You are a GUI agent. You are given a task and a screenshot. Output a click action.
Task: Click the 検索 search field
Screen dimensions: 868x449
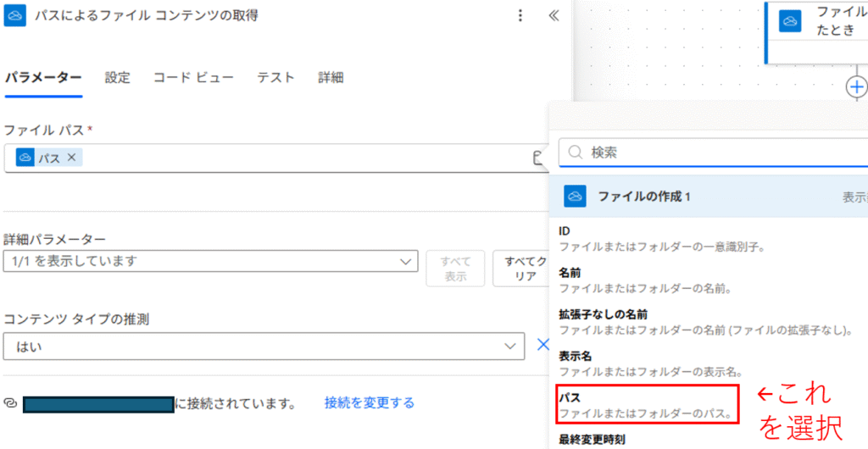point(721,152)
